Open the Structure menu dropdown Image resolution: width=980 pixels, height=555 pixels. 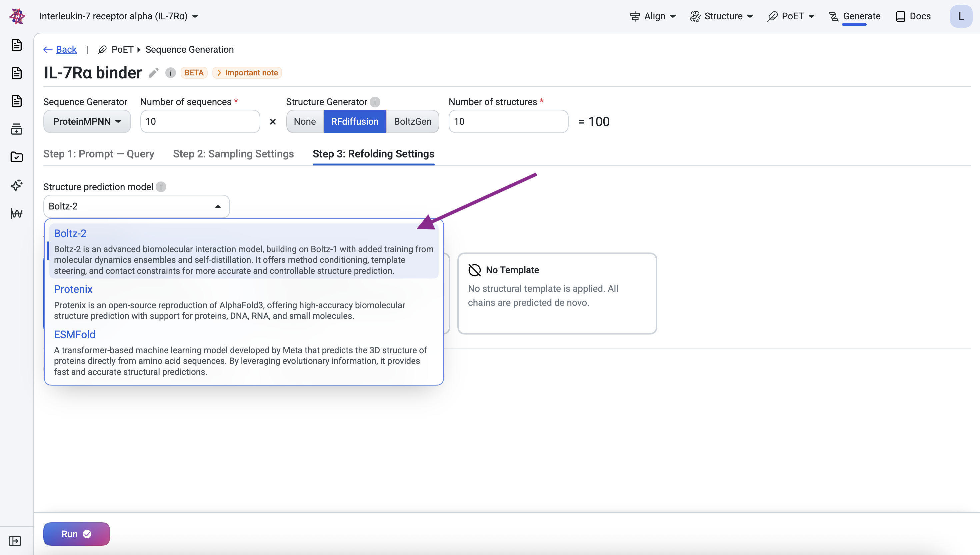(x=721, y=16)
